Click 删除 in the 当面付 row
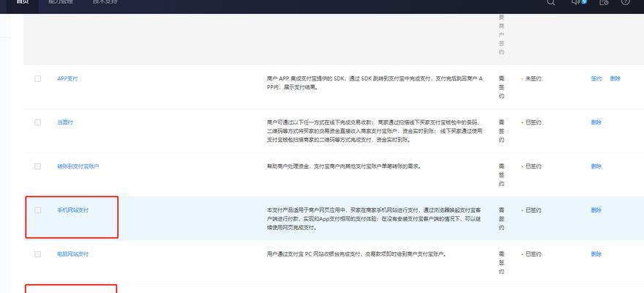The width and height of the screenshot is (644, 293). 596,122
